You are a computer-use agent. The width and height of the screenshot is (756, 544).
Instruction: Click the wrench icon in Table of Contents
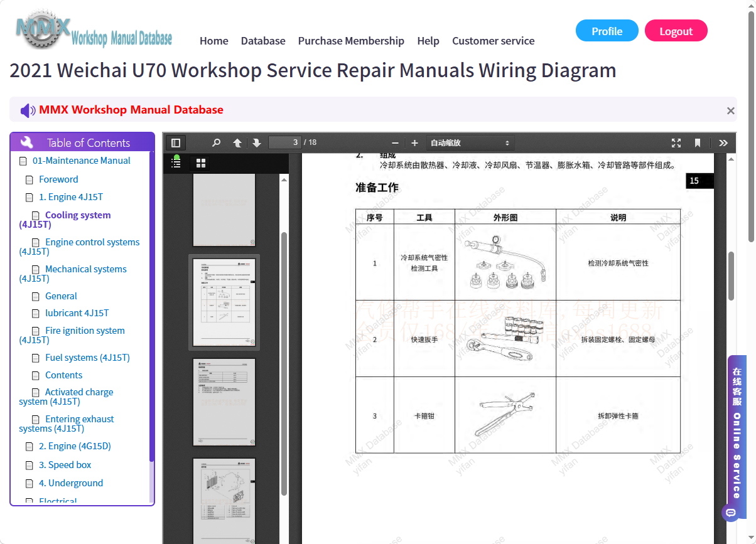click(x=27, y=142)
